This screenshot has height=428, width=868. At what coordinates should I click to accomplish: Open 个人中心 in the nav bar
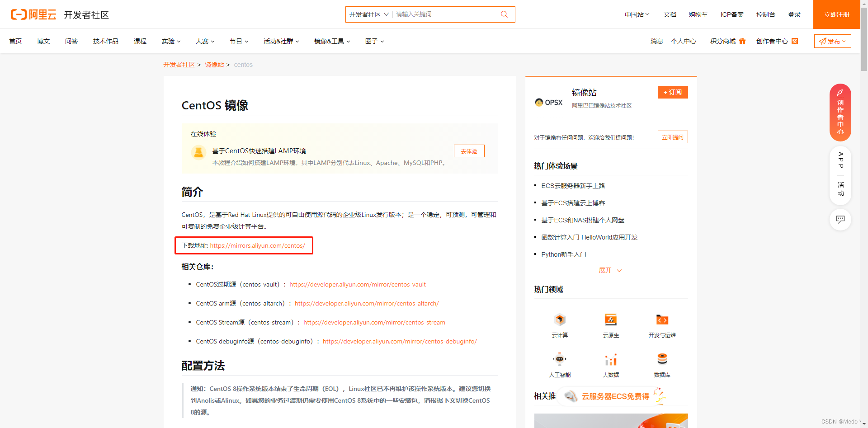click(684, 41)
